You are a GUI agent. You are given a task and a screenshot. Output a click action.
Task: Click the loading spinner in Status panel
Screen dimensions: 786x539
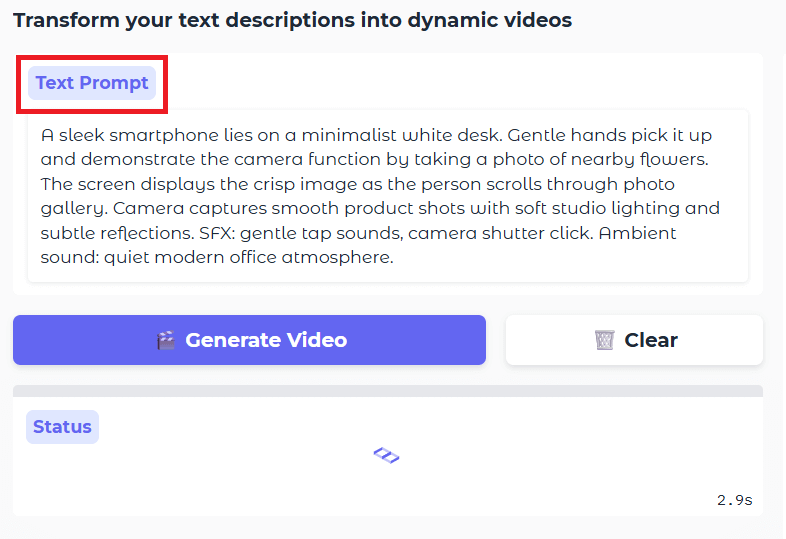(x=386, y=456)
